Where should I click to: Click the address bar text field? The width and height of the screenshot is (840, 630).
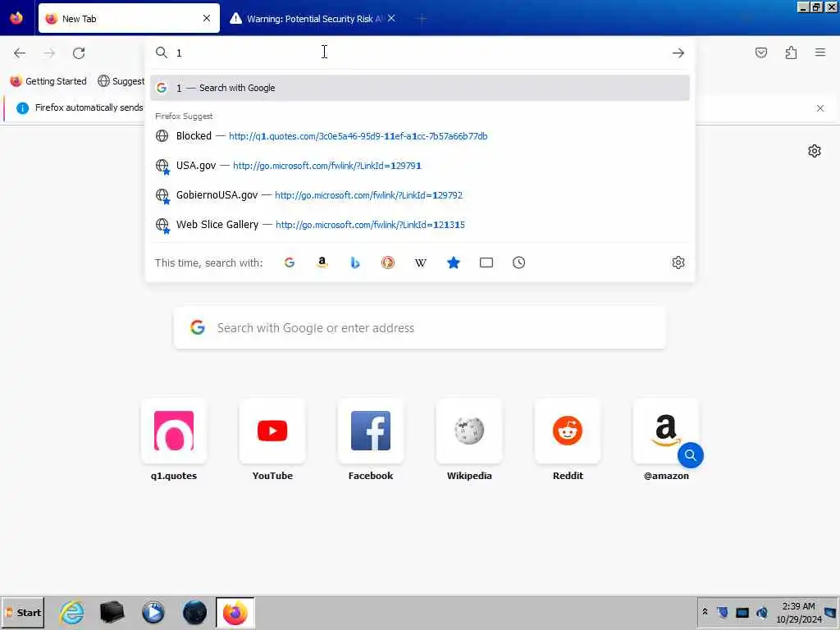coord(420,52)
